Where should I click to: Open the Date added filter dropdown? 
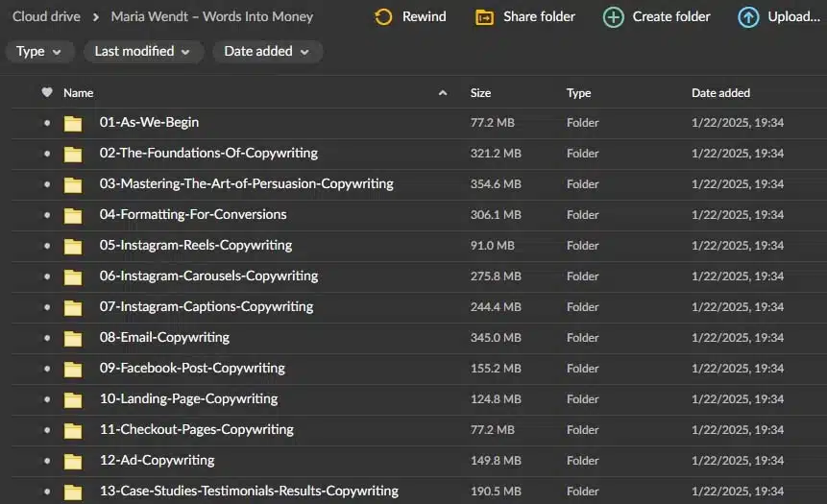pos(267,52)
